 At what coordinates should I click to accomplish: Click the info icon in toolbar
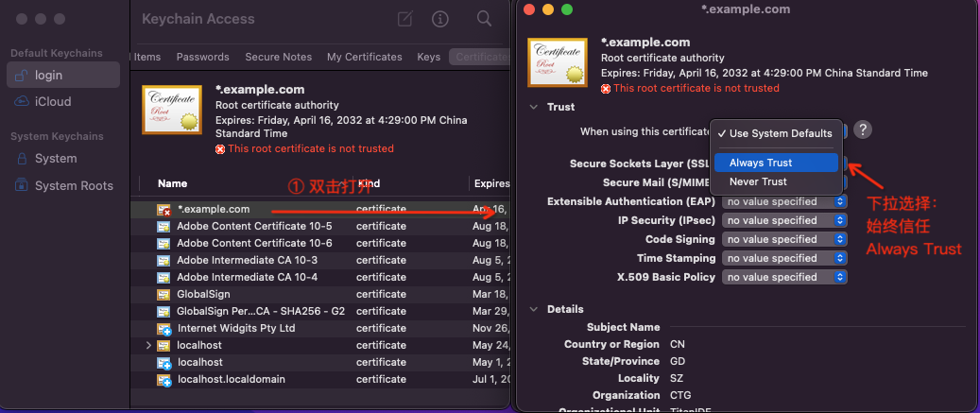pos(440,19)
